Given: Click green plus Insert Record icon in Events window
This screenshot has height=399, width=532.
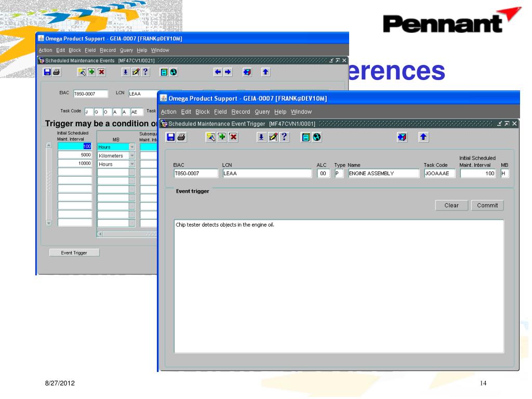Looking at the screenshot, I should point(91,72).
